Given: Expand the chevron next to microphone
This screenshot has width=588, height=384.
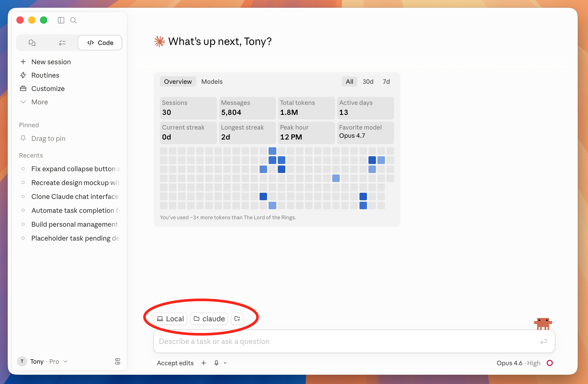Looking at the screenshot, I should coord(225,363).
